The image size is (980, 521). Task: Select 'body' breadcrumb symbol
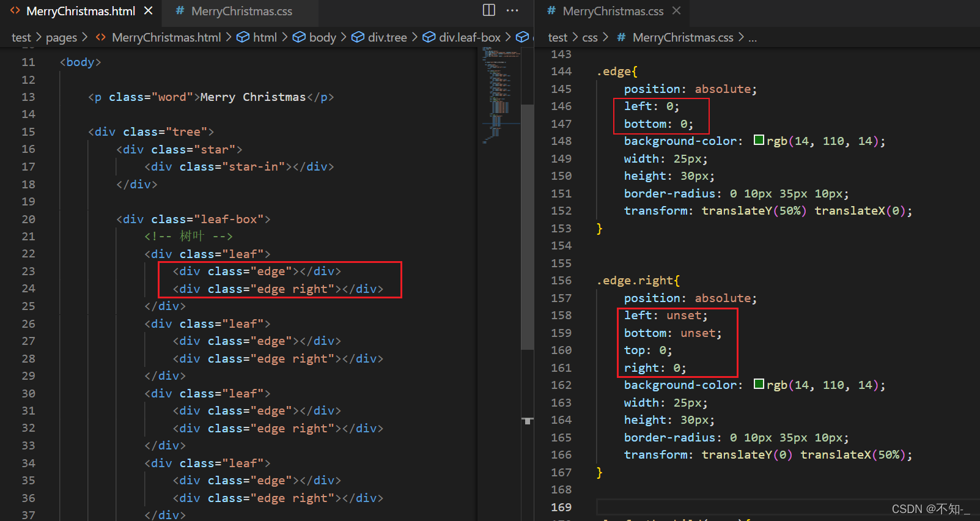coord(323,37)
